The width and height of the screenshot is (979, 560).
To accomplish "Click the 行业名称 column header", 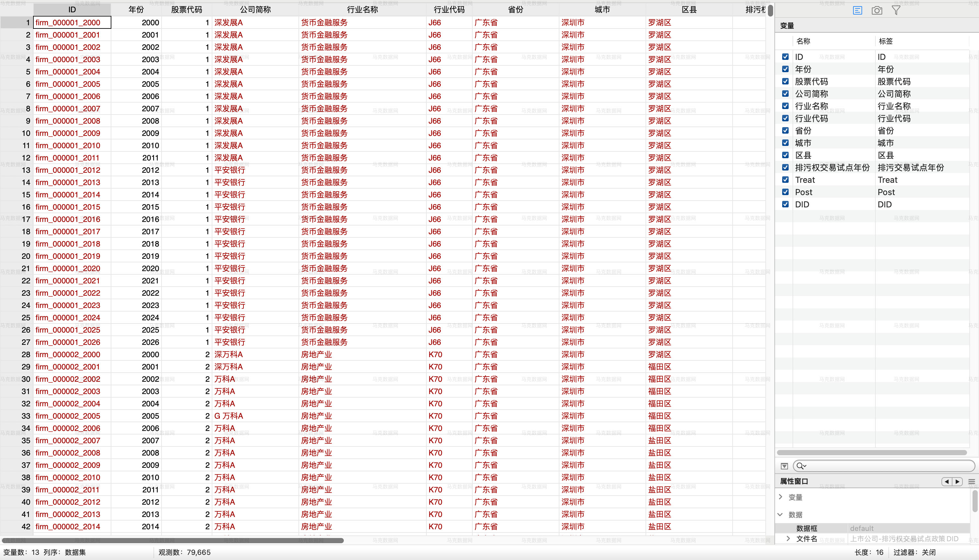I will 362,9.
